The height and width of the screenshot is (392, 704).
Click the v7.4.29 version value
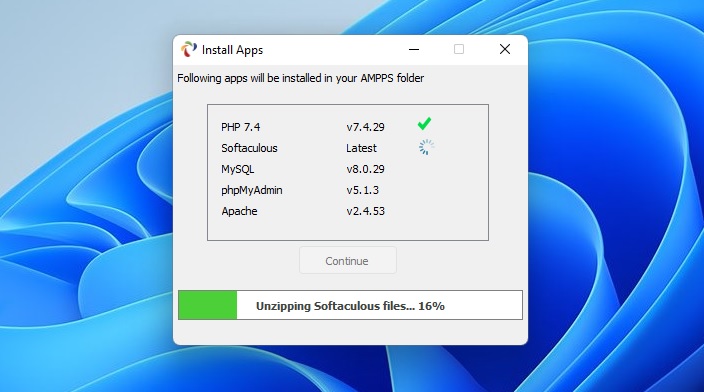tap(365, 127)
